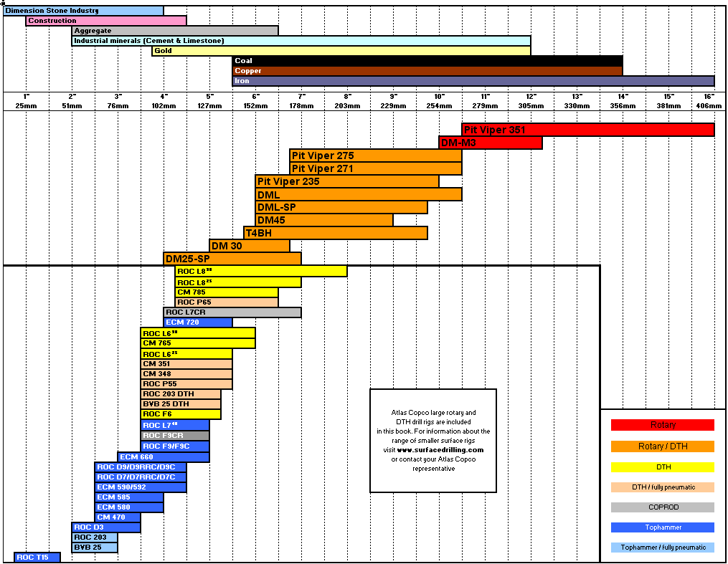This screenshot has height=564, width=728.
Task: Select the DML-SP rig bar
Action: click(x=341, y=207)
